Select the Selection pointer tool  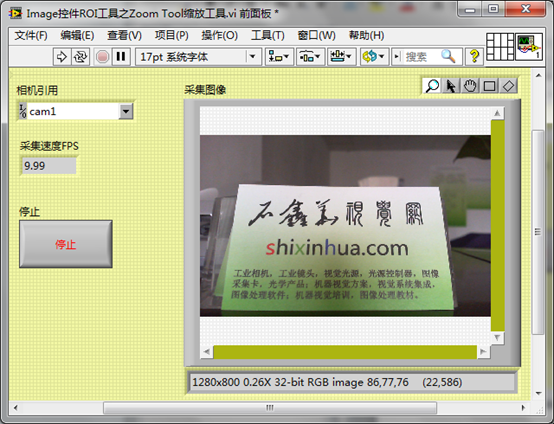click(x=451, y=86)
